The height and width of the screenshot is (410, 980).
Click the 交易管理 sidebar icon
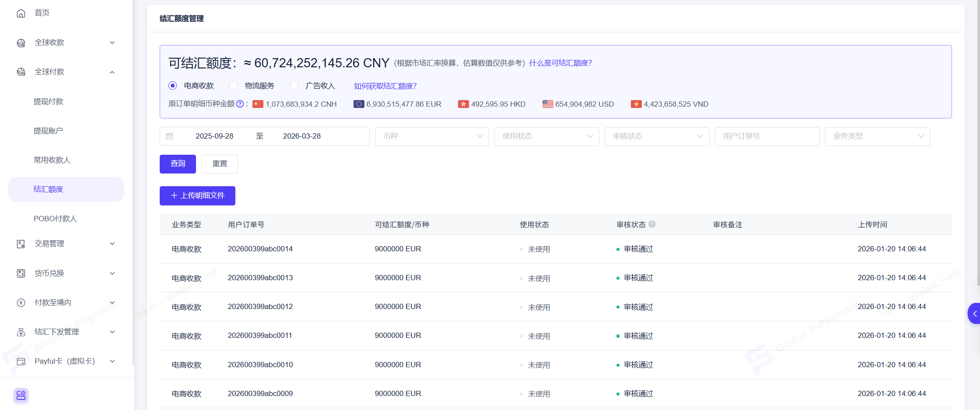21,244
